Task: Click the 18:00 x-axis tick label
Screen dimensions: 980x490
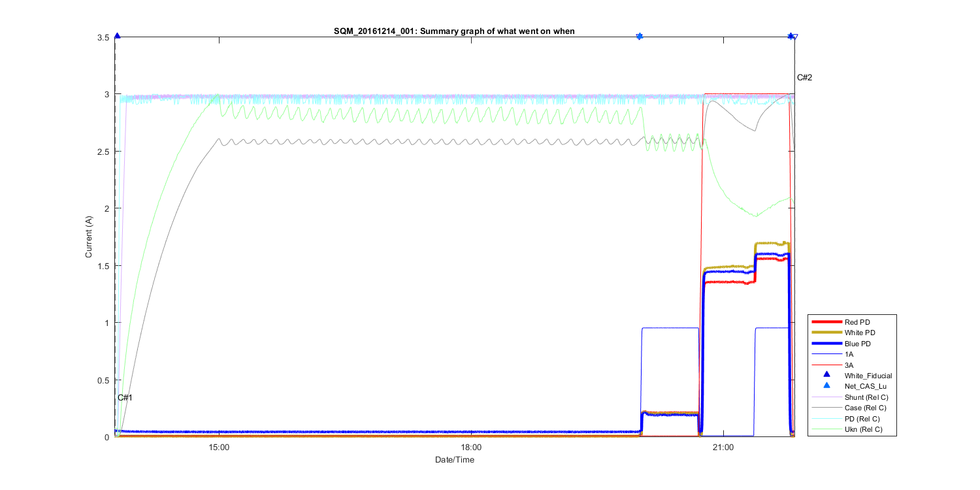Action: pyautogui.click(x=471, y=448)
